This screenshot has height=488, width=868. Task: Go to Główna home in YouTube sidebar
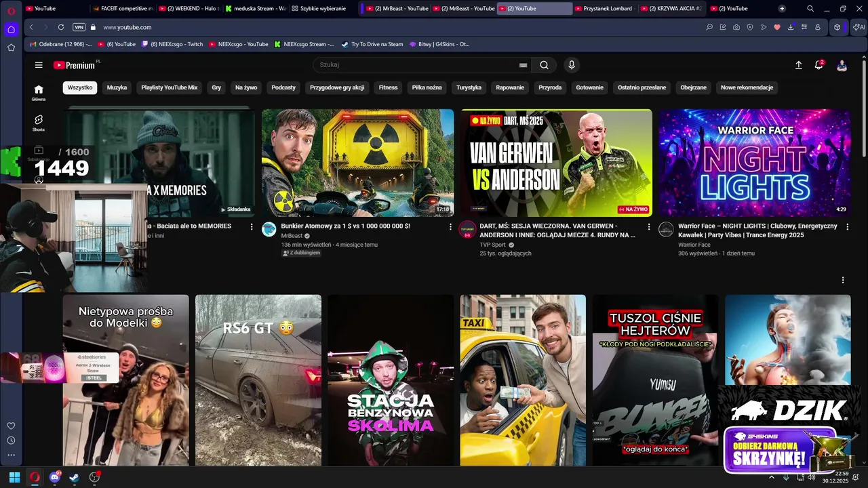(39, 93)
